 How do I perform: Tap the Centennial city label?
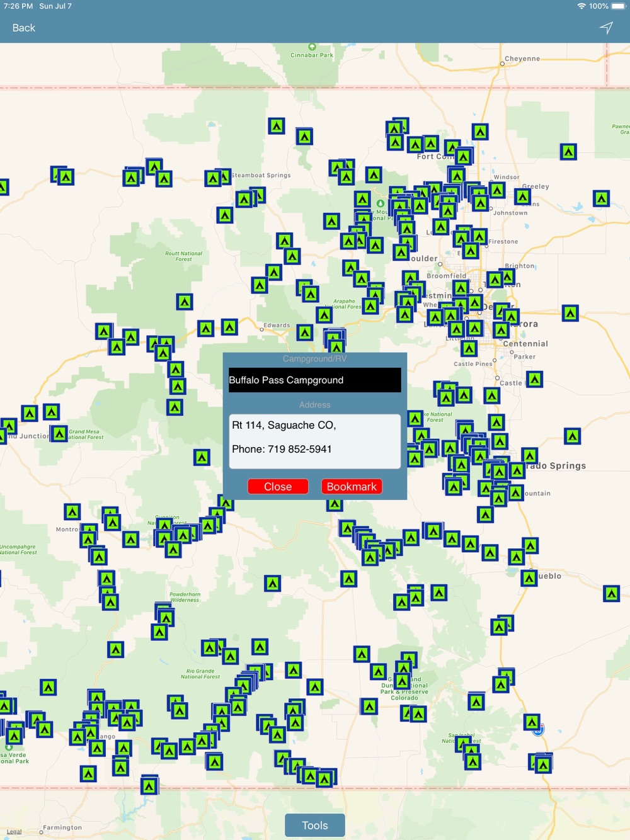[525, 344]
